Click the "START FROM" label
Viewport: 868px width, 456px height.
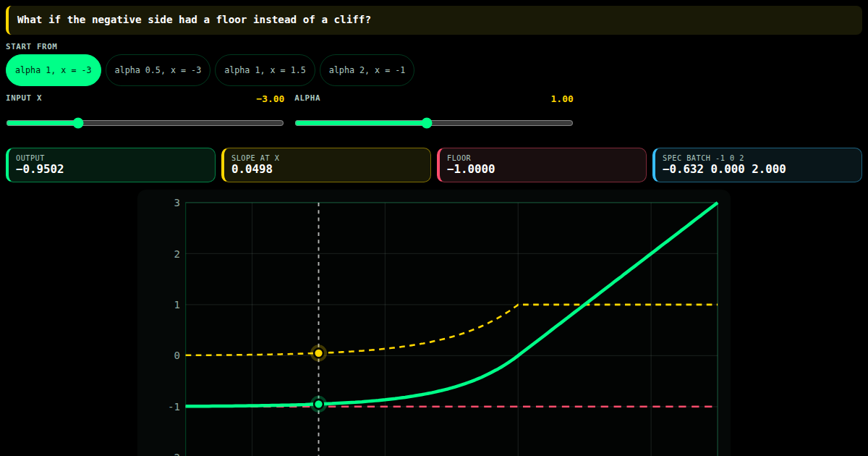[x=32, y=46]
